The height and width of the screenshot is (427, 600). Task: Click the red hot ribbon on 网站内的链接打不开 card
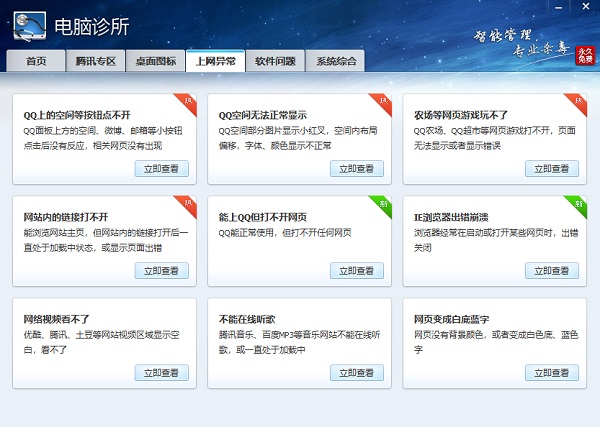point(187,205)
